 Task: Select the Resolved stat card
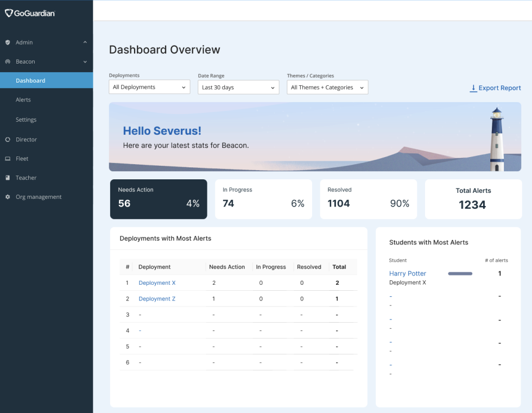pos(369,199)
